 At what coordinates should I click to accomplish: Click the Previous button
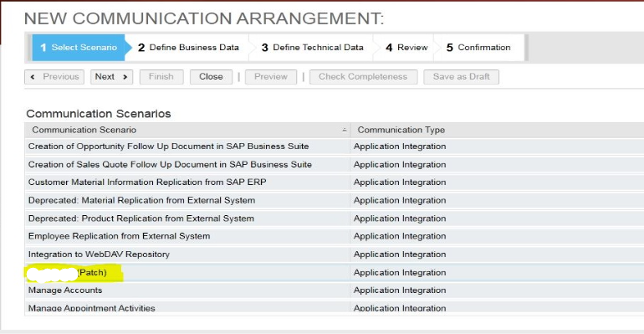(54, 77)
